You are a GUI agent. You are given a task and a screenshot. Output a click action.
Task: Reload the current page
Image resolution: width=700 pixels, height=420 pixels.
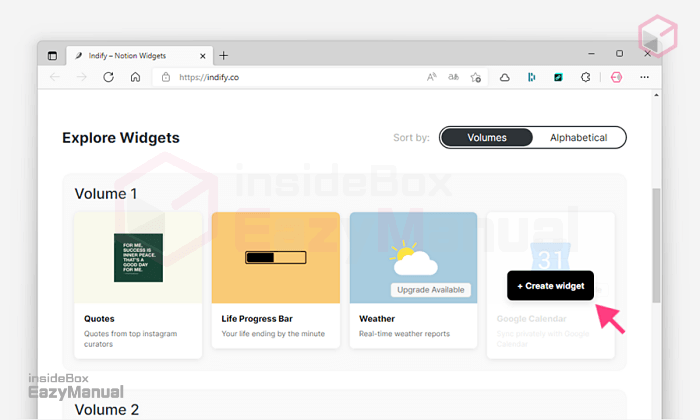click(108, 77)
